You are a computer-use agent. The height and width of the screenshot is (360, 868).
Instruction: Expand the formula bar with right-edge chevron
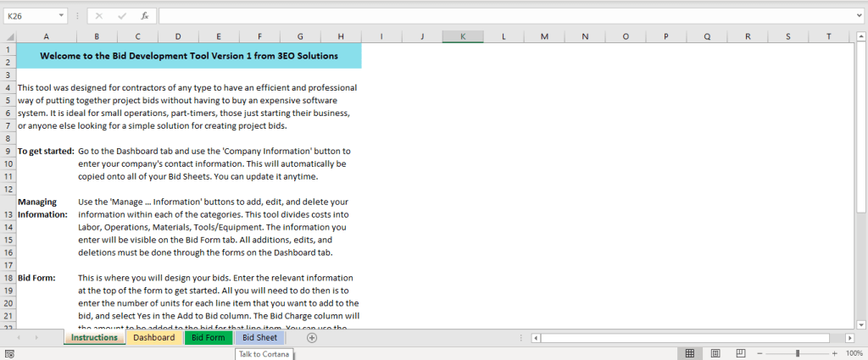[860, 15]
